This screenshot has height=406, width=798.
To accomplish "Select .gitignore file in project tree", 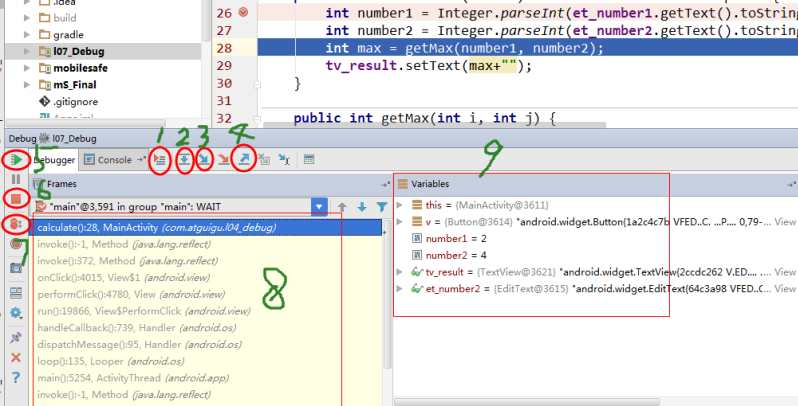I will [x=68, y=102].
